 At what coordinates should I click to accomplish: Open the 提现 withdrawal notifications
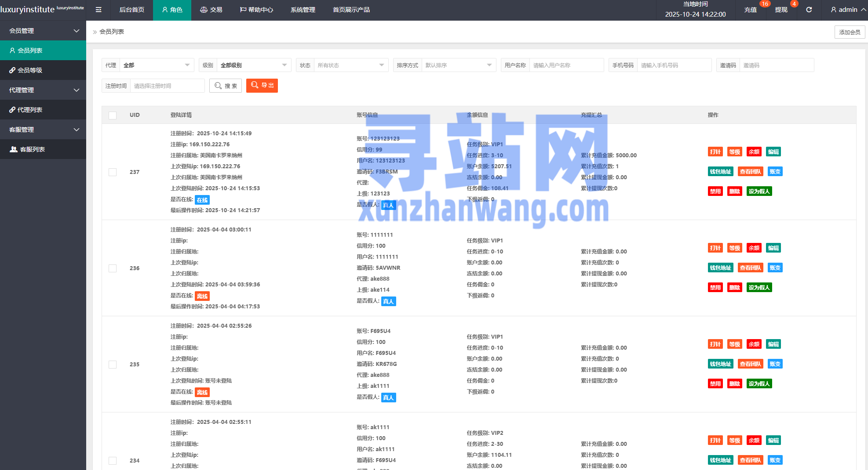pyautogui.click(x=781, y=10)
